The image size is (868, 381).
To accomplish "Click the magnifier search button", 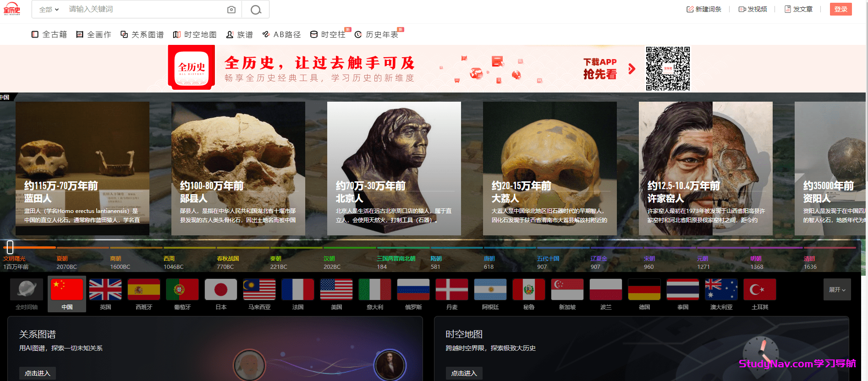I will click(256, 10).
